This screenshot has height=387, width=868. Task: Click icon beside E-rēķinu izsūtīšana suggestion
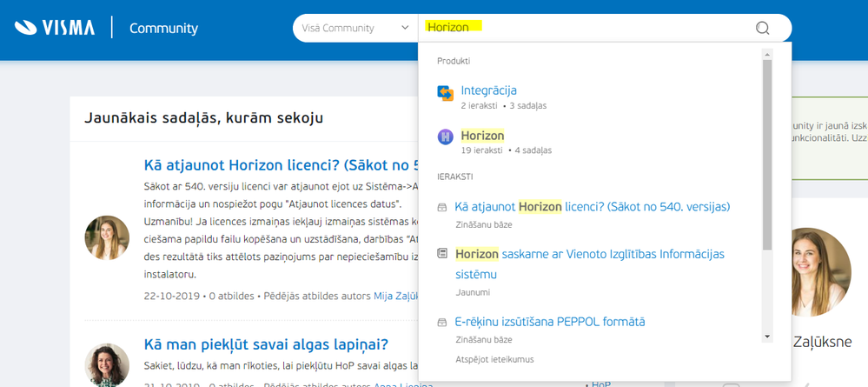tap(441, 322)
